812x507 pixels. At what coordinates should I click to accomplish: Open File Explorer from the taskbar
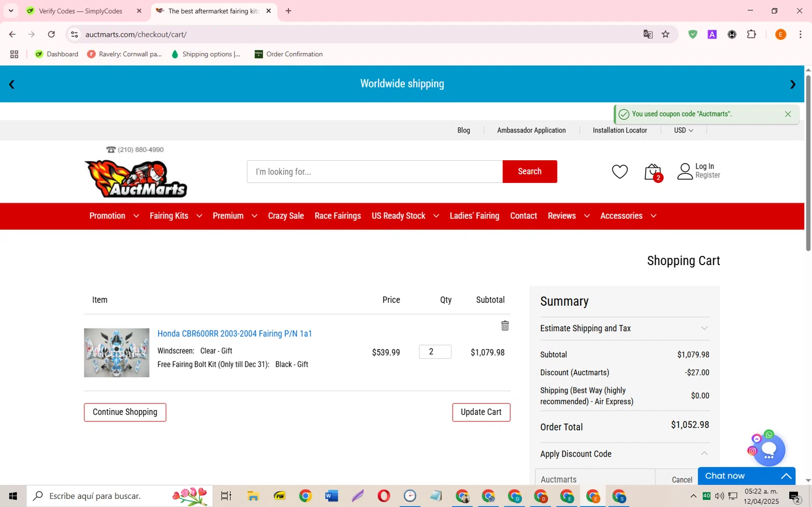(253, 496)
